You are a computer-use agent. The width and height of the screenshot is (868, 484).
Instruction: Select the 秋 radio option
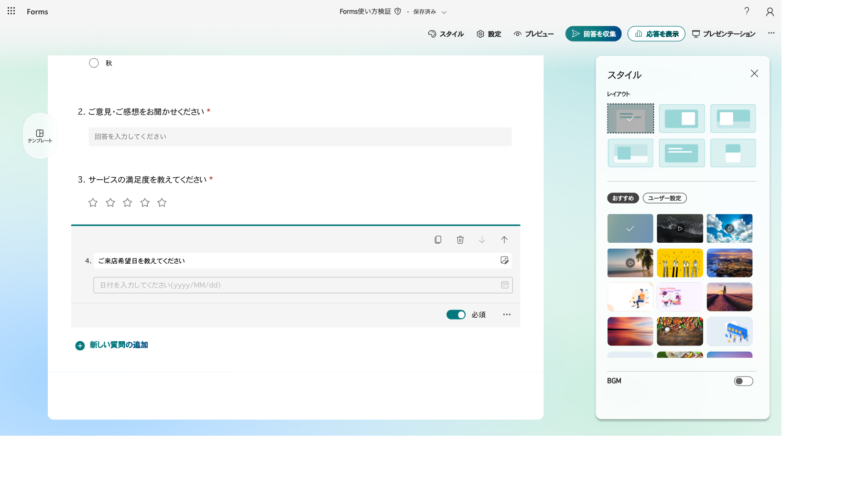[94, 63]
